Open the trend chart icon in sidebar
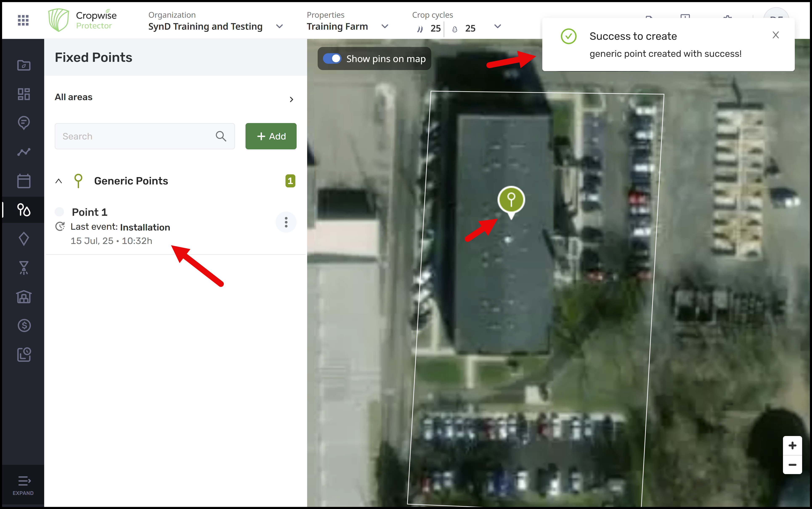 (24, 152)
